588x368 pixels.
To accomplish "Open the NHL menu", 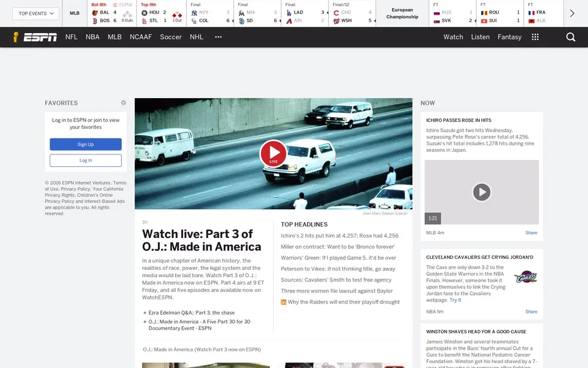I will [x=197, y=37].
